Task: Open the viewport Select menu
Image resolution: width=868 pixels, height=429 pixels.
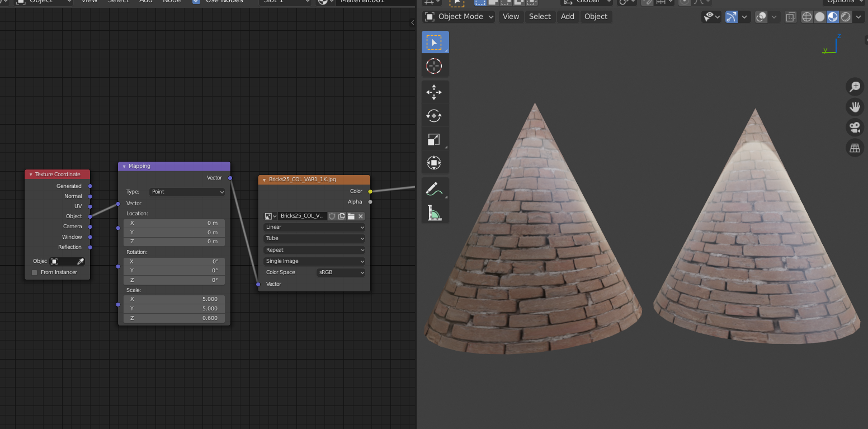Action: click(x=540, y=17)
